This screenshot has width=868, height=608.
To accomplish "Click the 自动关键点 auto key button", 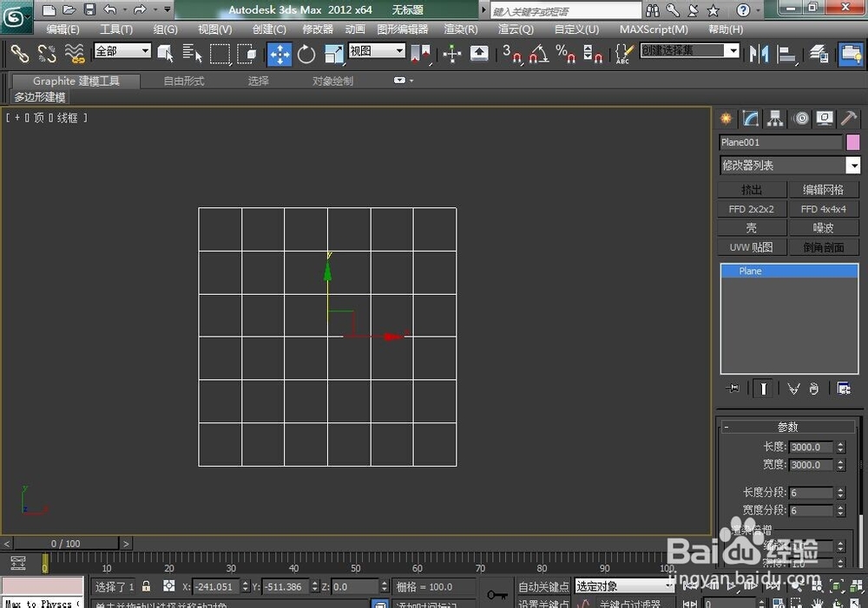I will click(543, 586).
